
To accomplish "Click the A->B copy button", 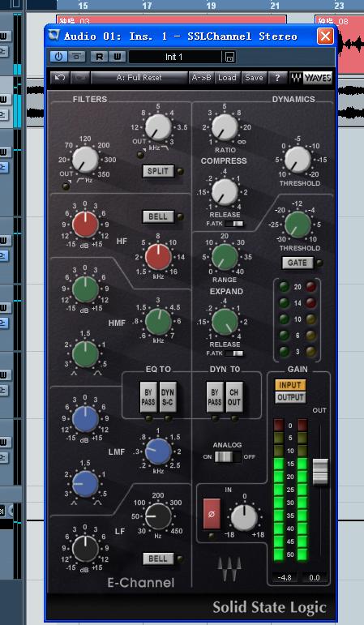I will [202, 77].
